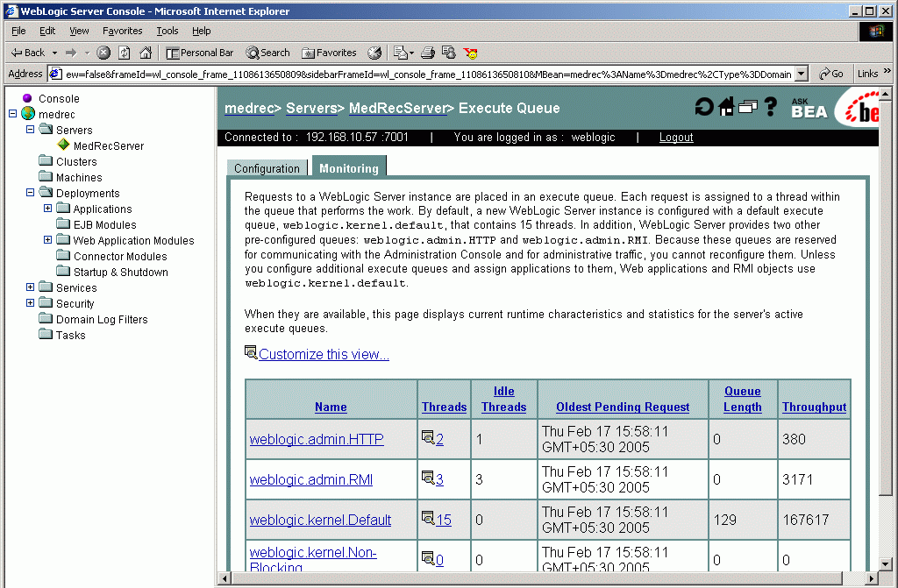The width and height of the screenshot is (898, 588).
Task: Sort table by Queue Length header
Action: (742, 399)
